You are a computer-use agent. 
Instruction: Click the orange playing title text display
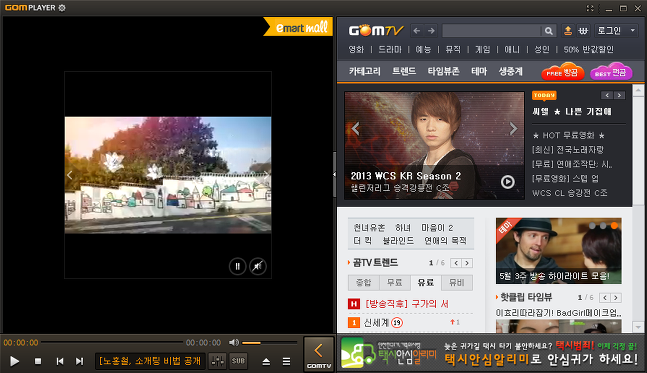pos(150,361)
